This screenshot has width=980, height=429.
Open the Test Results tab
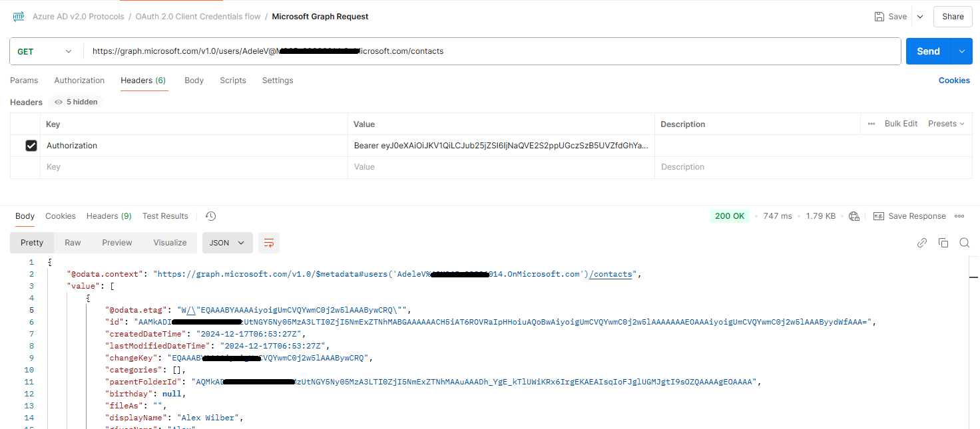pyautogui.click(x=165, y=216)
